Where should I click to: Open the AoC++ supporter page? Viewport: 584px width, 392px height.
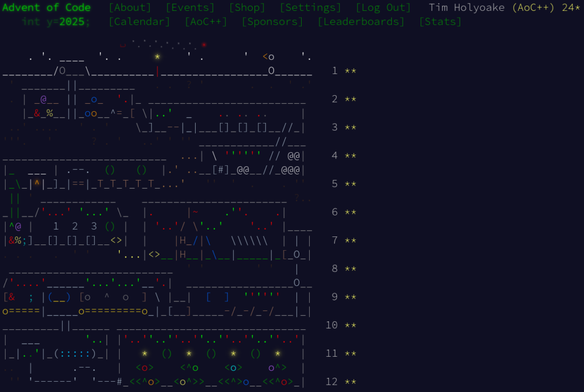click(x=206, y=22)
